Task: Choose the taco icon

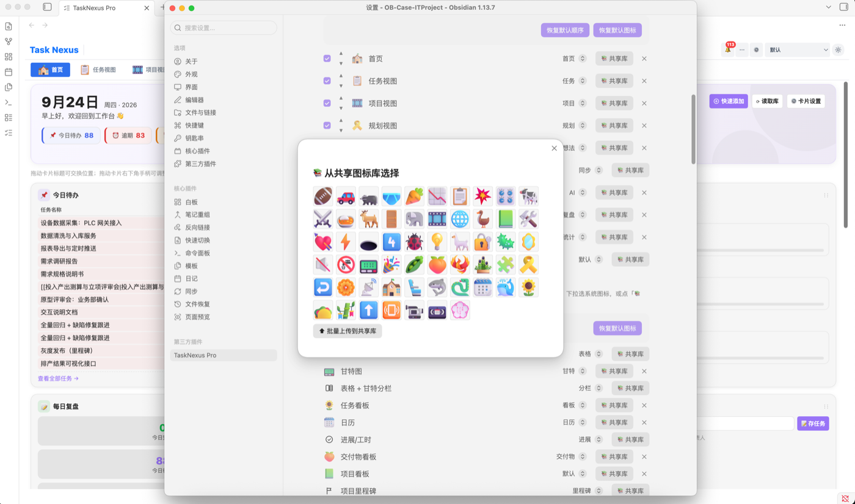Action: pos(323,310)
